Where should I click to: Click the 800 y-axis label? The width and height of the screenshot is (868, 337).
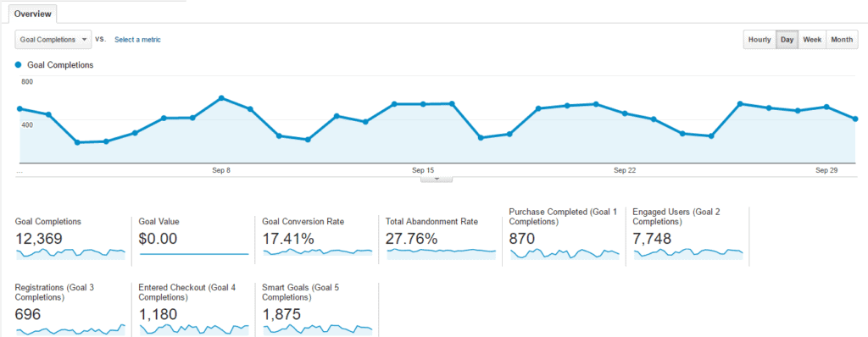(x=27, y=82)
